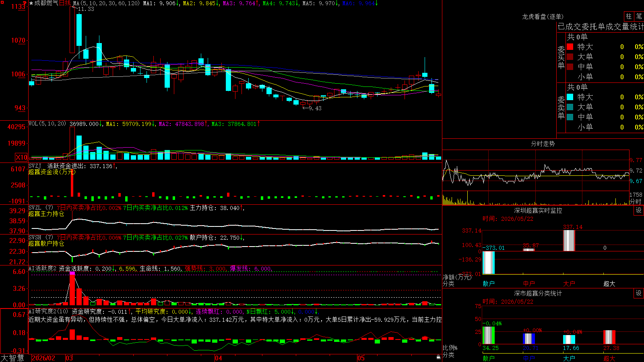
Task: Click the 超赢资金流(万元) label
Action: pos(52,172)
